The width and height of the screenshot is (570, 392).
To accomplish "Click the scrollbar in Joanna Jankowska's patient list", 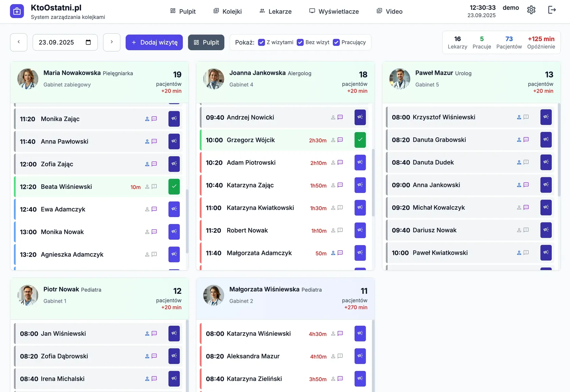I will point(373,182).
